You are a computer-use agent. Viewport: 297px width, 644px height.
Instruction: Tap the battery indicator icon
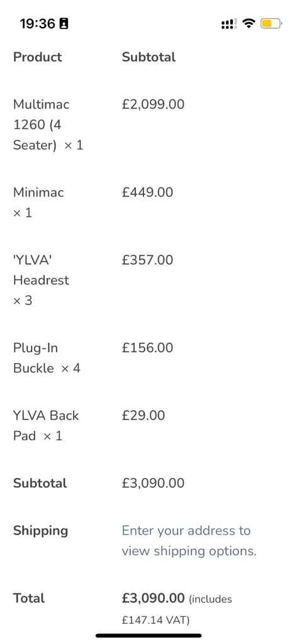coord(271,23)
